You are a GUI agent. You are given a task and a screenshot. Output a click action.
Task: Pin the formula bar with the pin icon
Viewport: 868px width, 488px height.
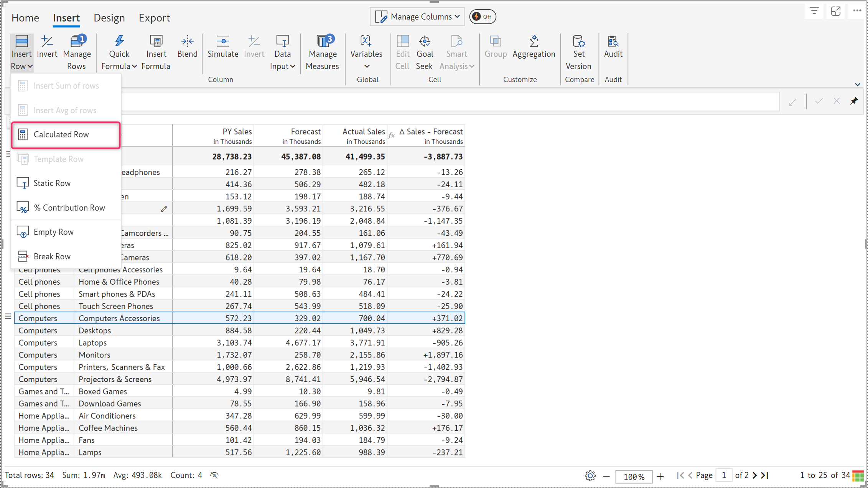(854, 101)
